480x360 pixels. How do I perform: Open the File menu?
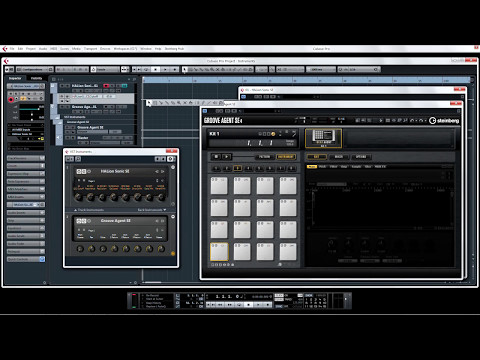pos(12,49)
